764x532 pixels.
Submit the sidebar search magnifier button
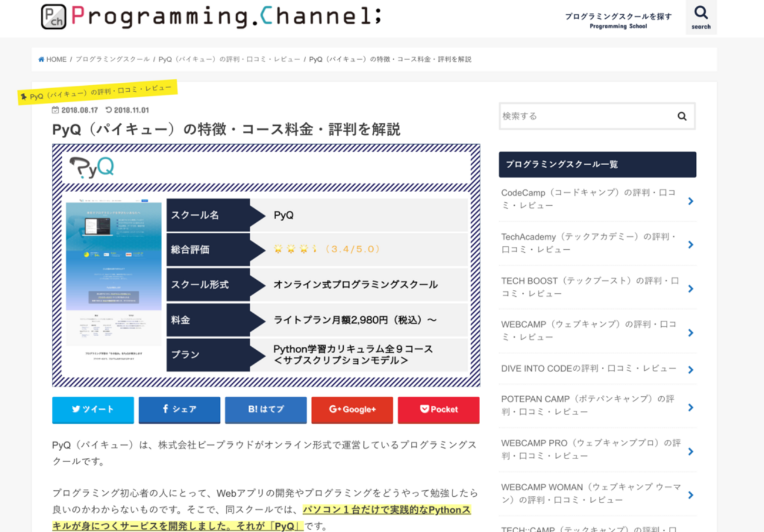(x=682, y=116)
